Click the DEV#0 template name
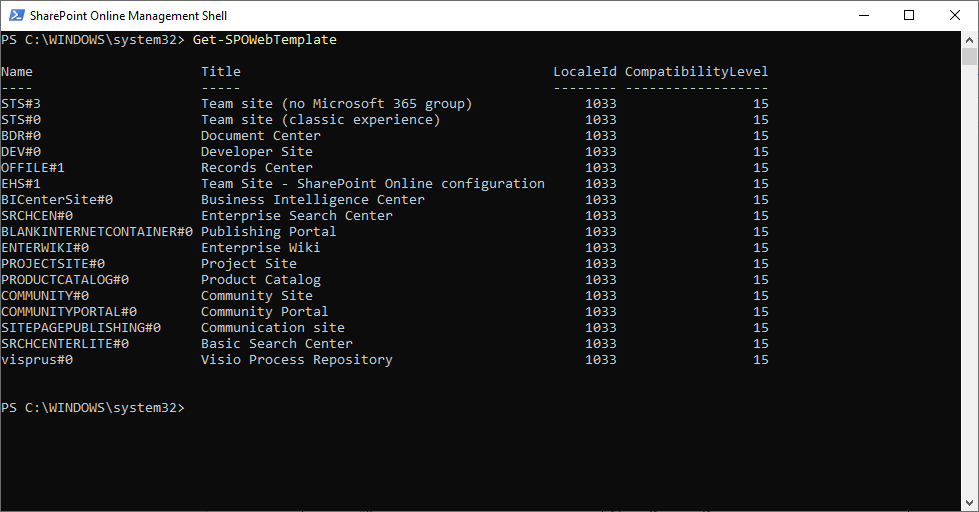979x512 pixels. 21,152
